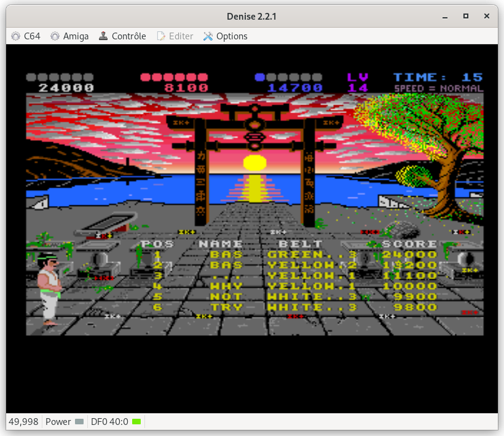Image resolution: width=504 pixels, height=436 pixels.
Task: Click the name "TRY" in the ranking
Action: (x=226, y=307)
